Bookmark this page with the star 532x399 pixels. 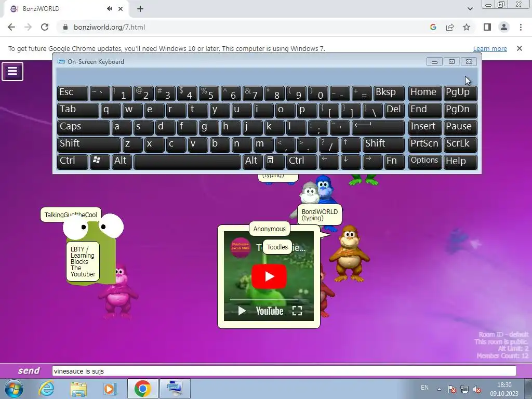pyautogui.click(x=467, y=27)
